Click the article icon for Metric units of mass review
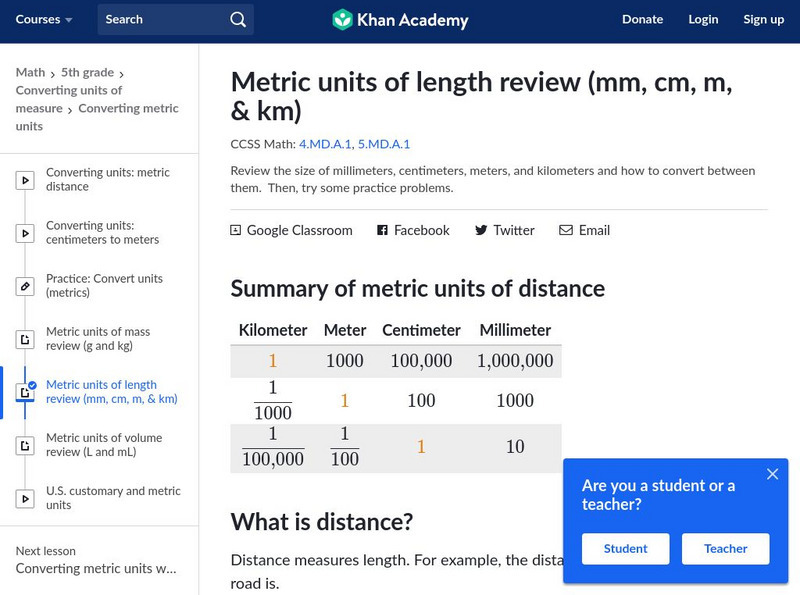Viewport: 800px width, 595px height. point(25,340)
